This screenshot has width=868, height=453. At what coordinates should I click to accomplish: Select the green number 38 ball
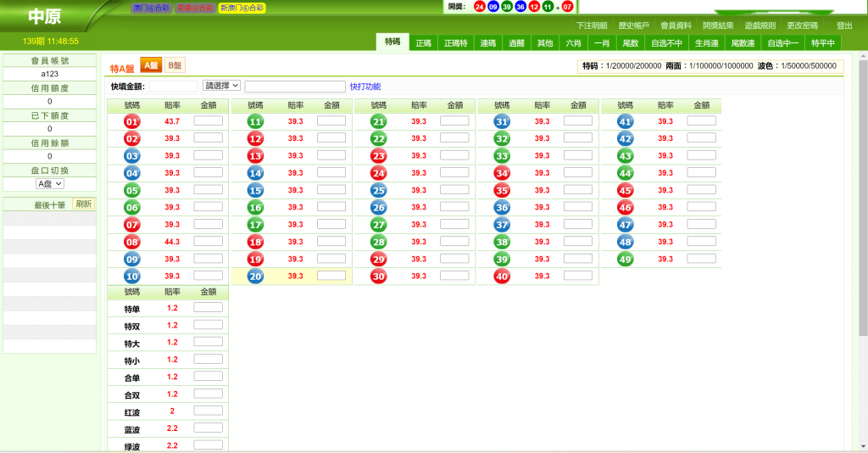tap(502, 242)
